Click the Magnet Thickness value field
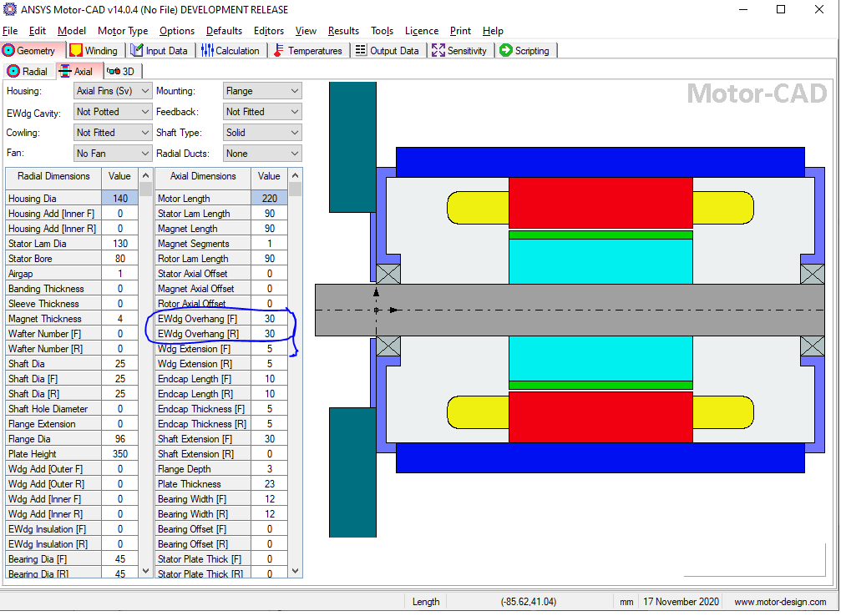Screen dimensions: 841x616 click(x=120, y=319)
